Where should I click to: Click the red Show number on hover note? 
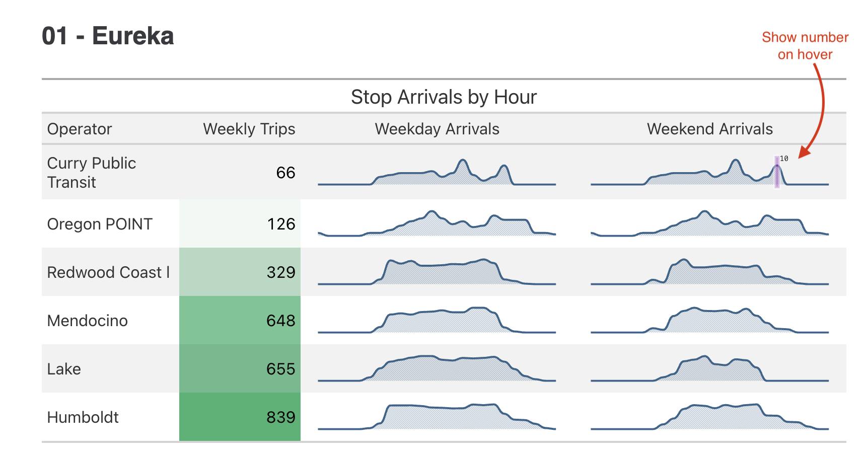(805, 46)
